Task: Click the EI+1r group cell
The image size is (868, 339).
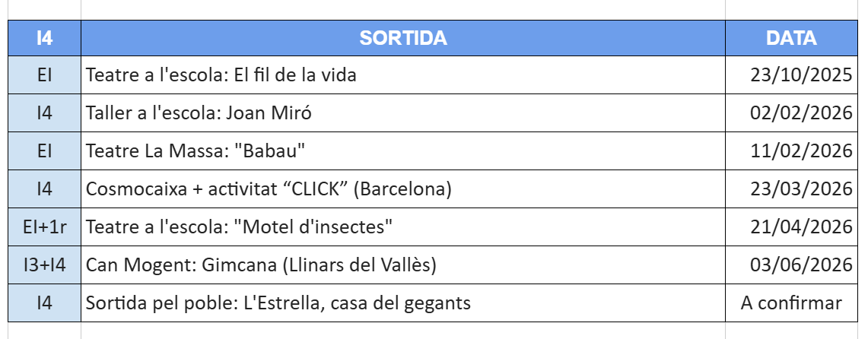Action: pyautogui.click(x=45, y=227)
